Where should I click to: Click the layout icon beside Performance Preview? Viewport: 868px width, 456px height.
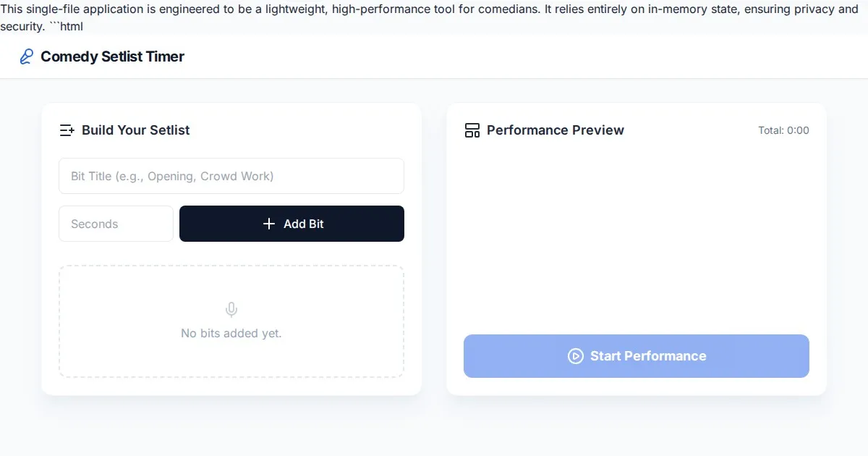tap(472, 130)
